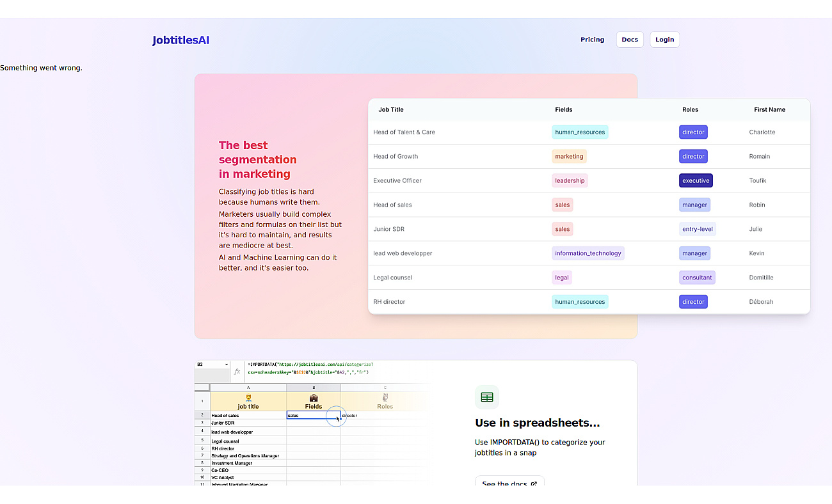
Task: Select the 'Head of Talent & Care' cell
Action: pyautogui.click(x=404, y=132)
